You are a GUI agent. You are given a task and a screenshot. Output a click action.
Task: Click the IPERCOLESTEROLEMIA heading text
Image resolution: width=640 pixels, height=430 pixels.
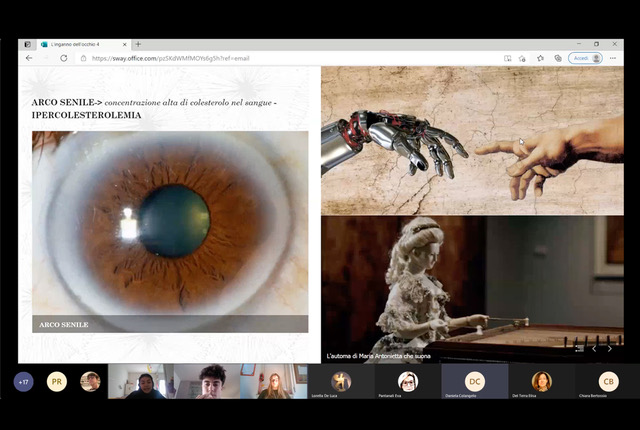[x=87, y=115]
